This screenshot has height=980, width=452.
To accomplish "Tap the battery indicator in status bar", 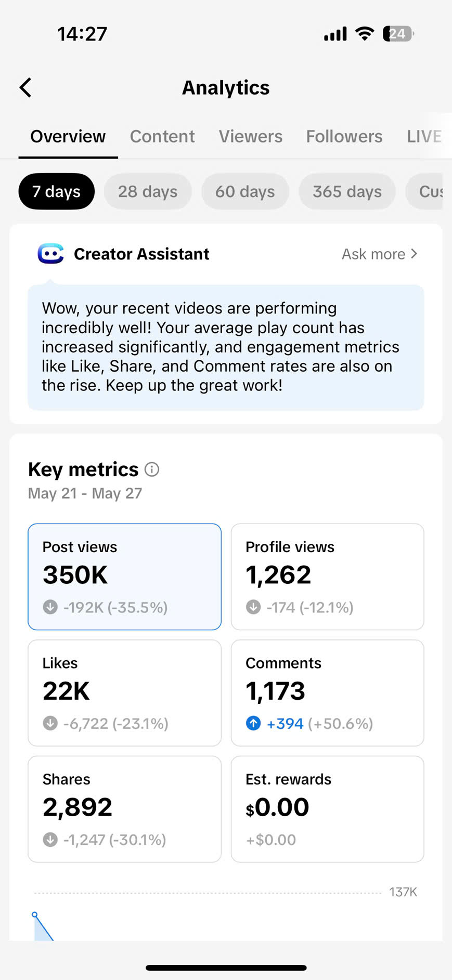I will [x=398, y=34].
